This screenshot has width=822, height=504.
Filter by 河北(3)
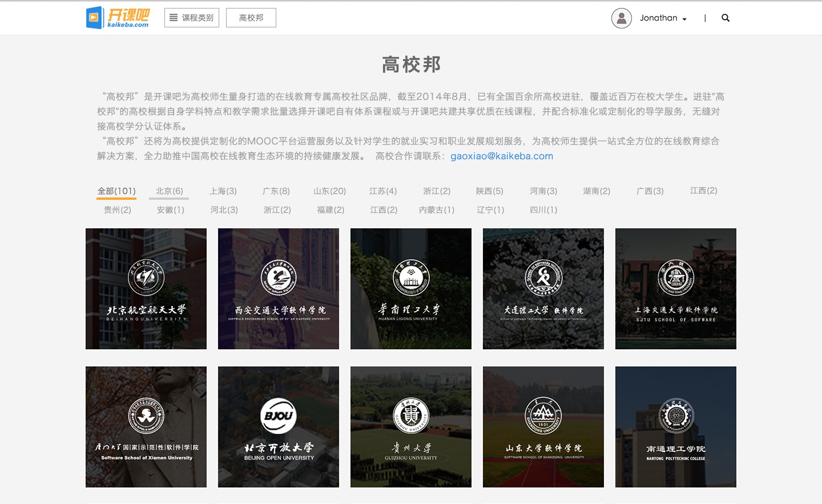[224, 210]
